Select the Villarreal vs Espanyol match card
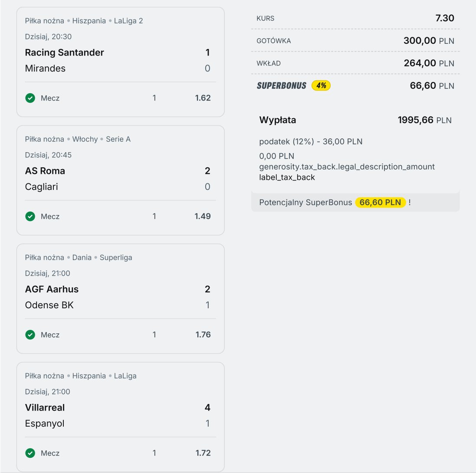Screen dimensions: 476x473 pos(120,415)
